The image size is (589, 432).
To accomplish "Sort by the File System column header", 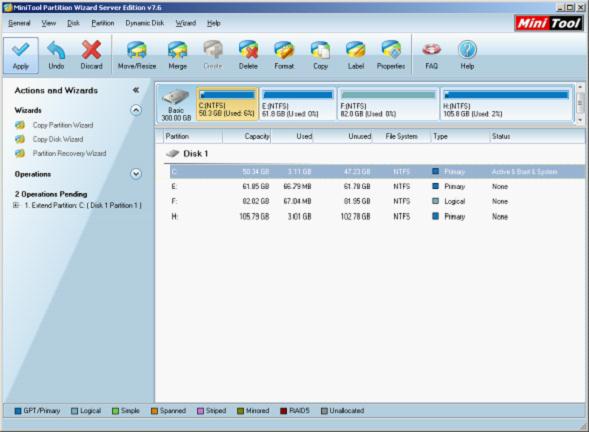I will point(401,136).
